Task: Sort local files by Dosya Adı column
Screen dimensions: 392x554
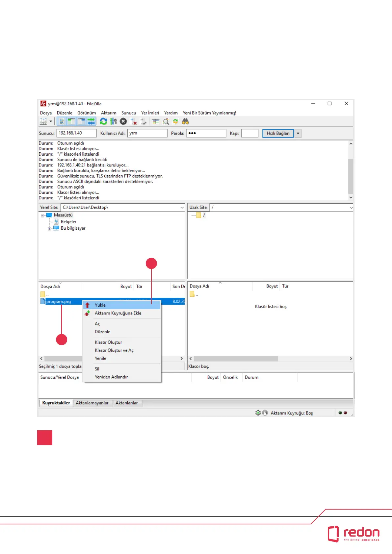Action: coord(60,287)
